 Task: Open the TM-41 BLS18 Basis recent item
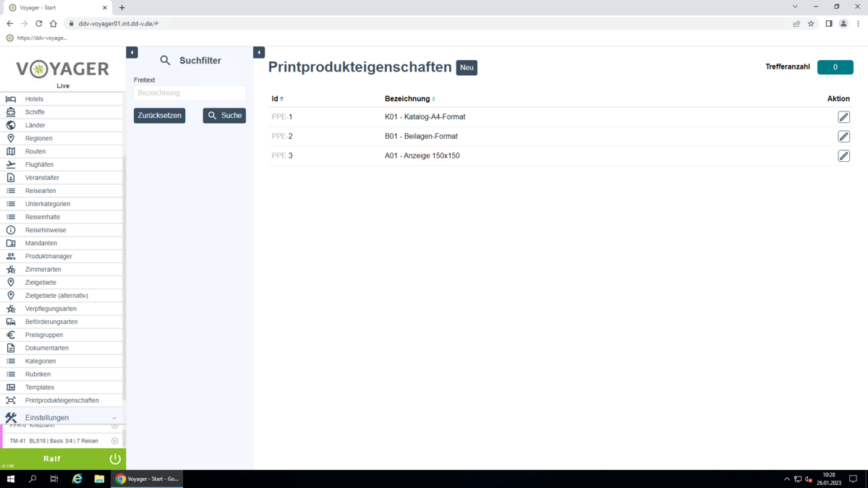tap(54, 441)
